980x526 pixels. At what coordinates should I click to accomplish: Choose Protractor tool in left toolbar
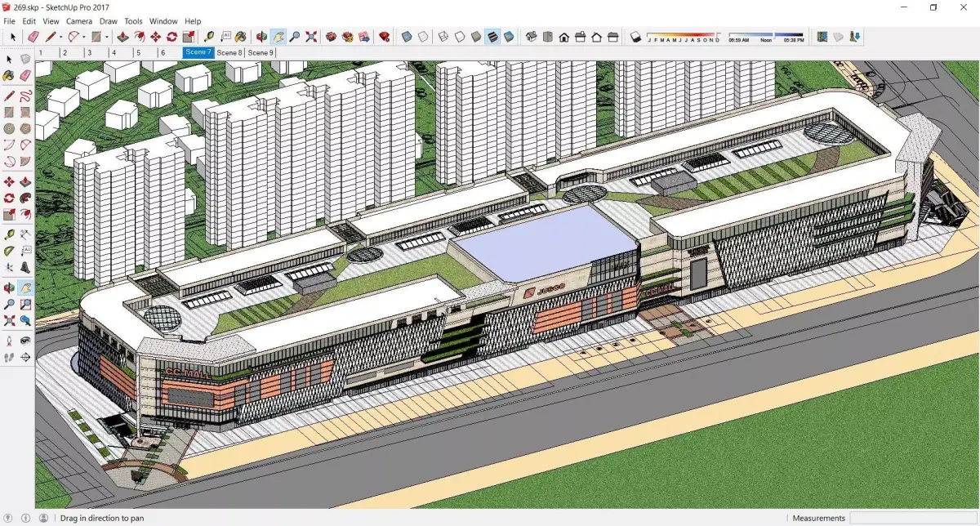coord(9,252)
